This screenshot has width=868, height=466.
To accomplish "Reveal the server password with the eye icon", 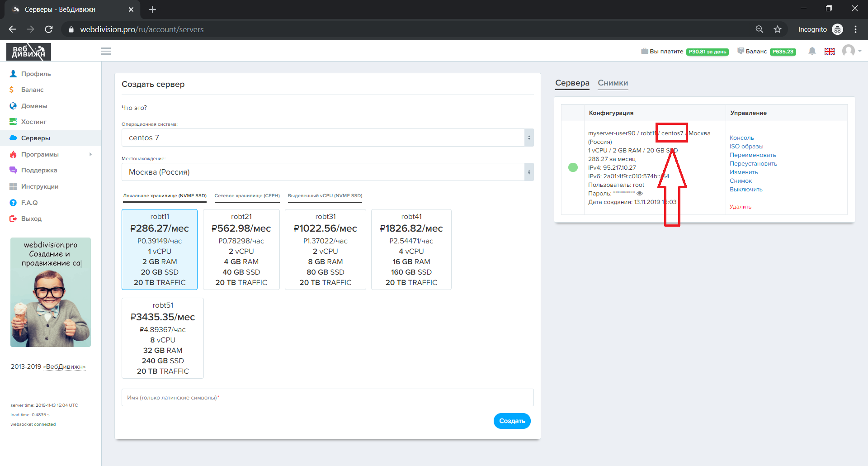I will [640, 193].
